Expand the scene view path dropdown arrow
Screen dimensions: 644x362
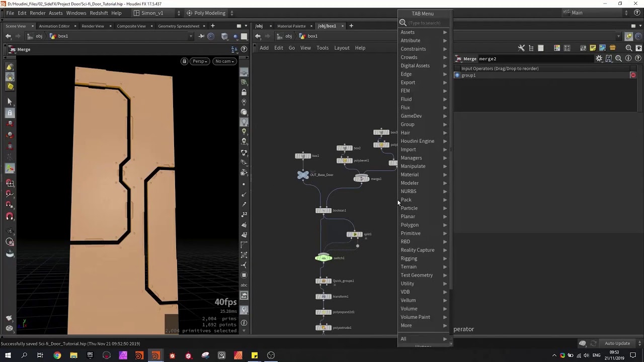point(191,36)
